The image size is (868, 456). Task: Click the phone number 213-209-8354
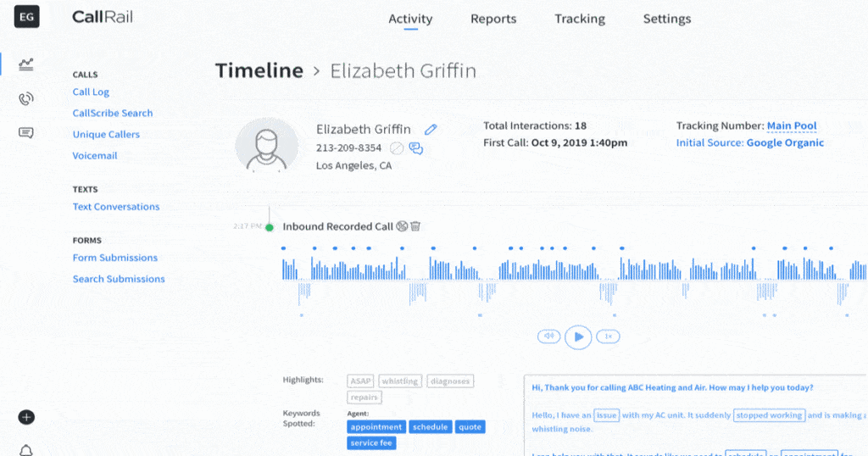tap(348, 147)
